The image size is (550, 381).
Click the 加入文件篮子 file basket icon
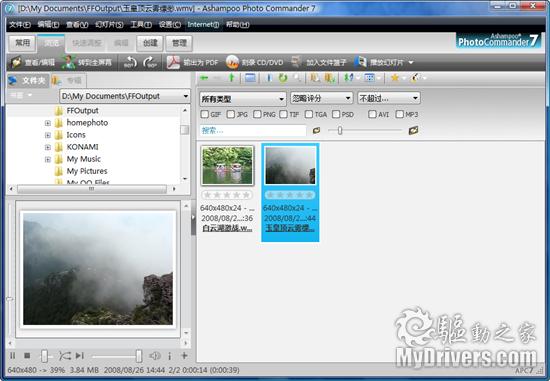point(296,62)
